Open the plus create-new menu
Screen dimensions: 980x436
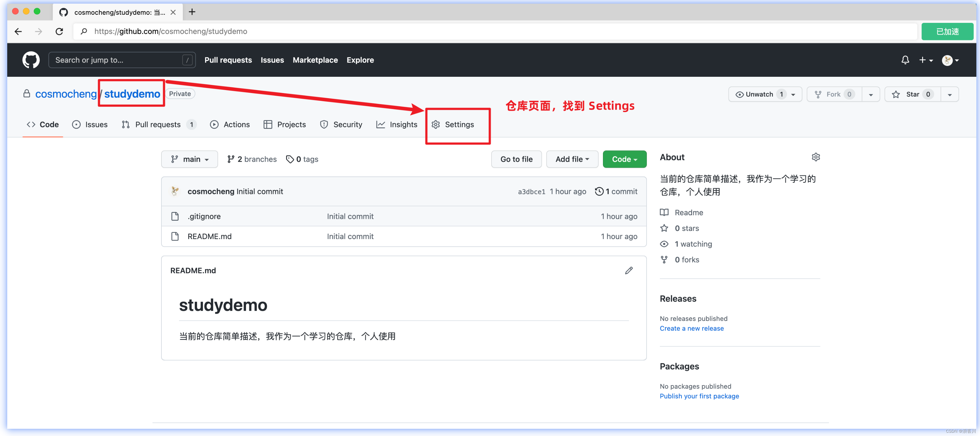[926, 60]
